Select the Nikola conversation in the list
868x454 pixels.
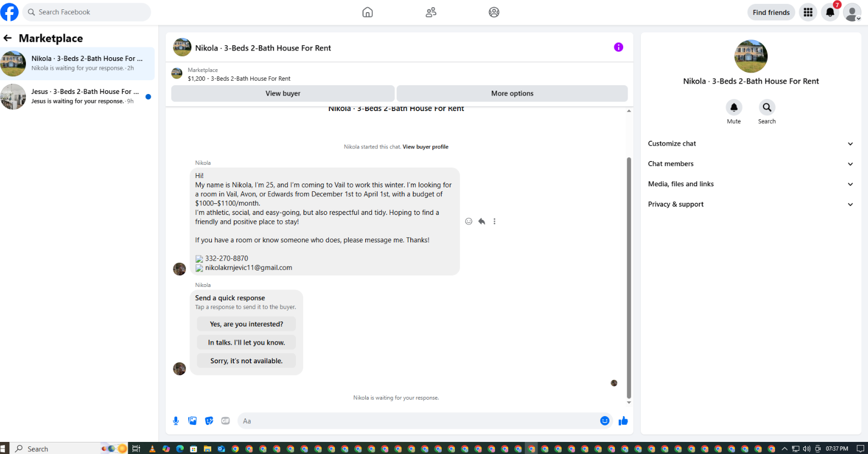click(x=77, y=63)
